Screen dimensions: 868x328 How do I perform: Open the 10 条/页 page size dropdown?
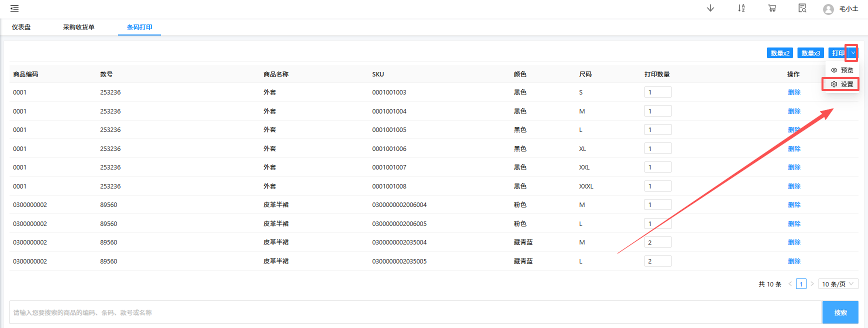pyautogui.click(x=838, y=284)
